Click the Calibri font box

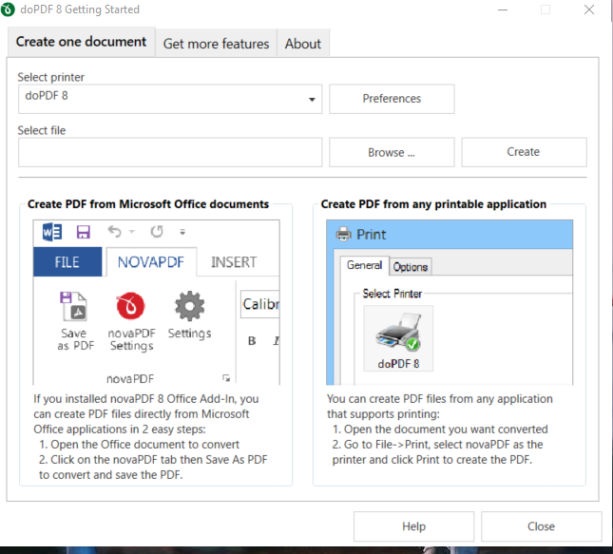pos(260,304)
